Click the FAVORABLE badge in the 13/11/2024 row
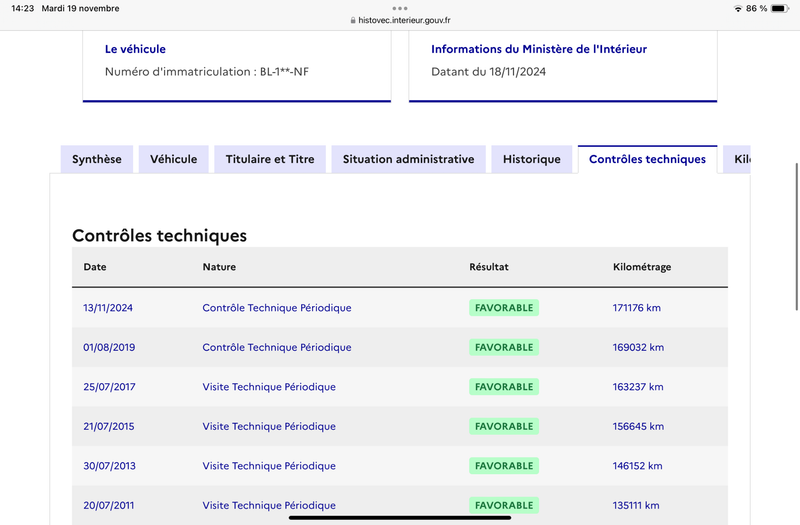This screenshot has height=525, width=800. point(504,308)
